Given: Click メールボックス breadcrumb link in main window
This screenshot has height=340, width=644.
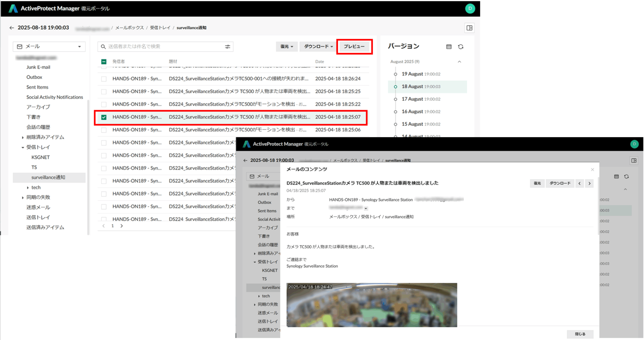Looking at the screenshot, I should 130,28.
